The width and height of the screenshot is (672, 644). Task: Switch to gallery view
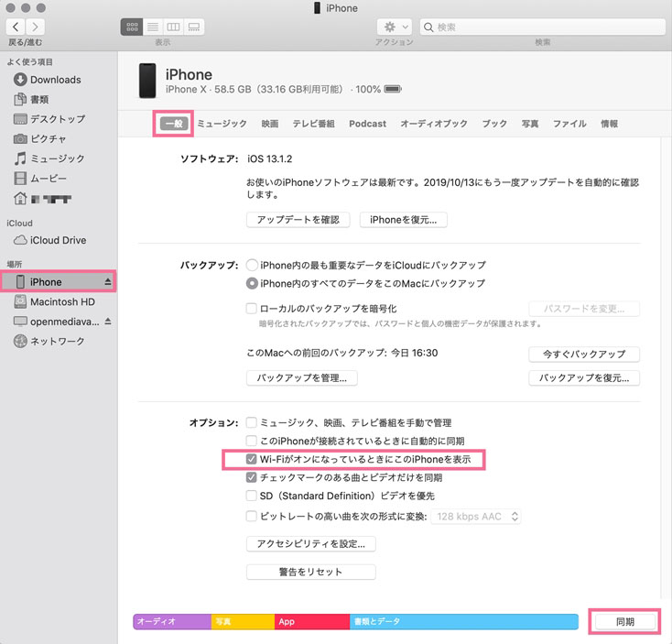tap(194, 27)
